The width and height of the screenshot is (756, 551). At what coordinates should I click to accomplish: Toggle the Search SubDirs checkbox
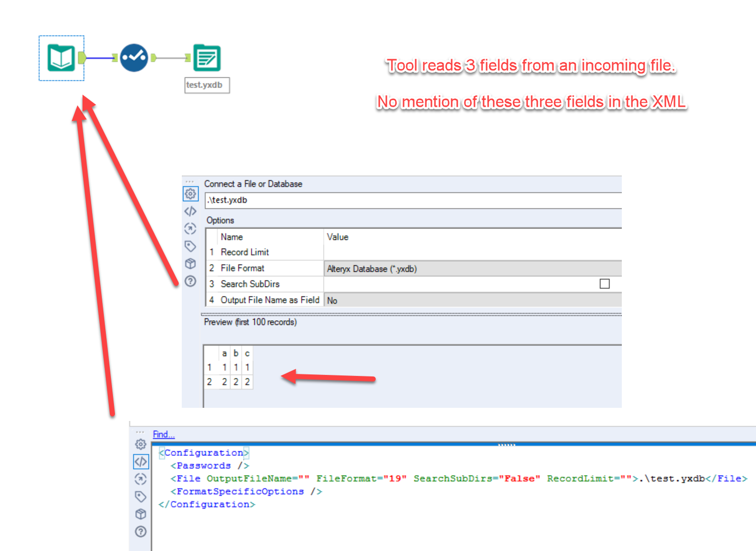click(605, 284)
